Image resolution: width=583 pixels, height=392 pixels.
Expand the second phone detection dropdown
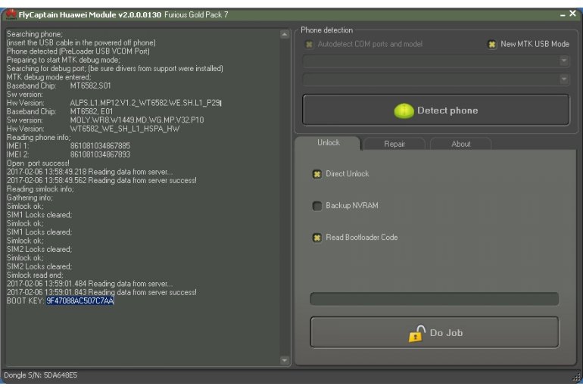(x=563, y=79)
